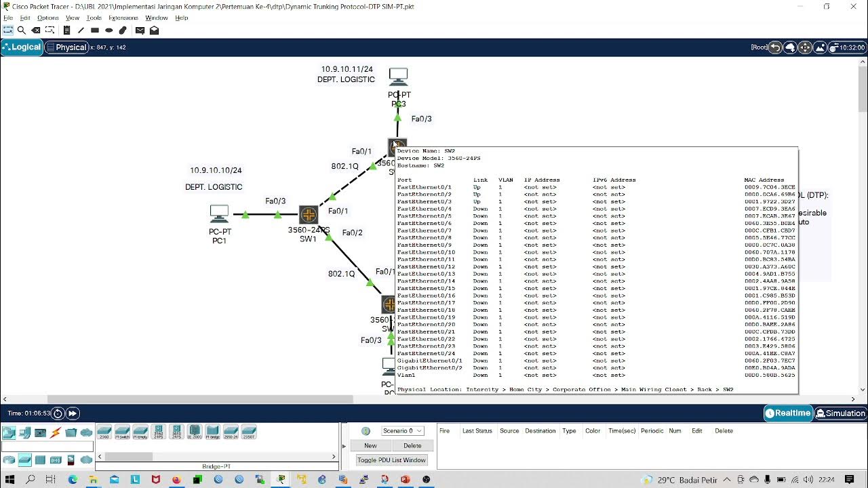This screenshot has height=488, width=868.
Task: Choose the Inspect magnifier tool
Action: [22, 30]
